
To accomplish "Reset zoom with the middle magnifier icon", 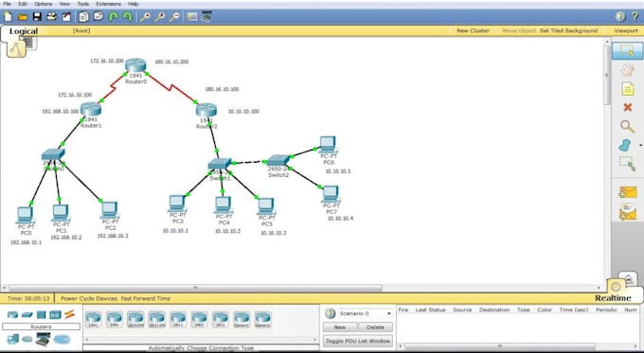I will tap(160, 17).
